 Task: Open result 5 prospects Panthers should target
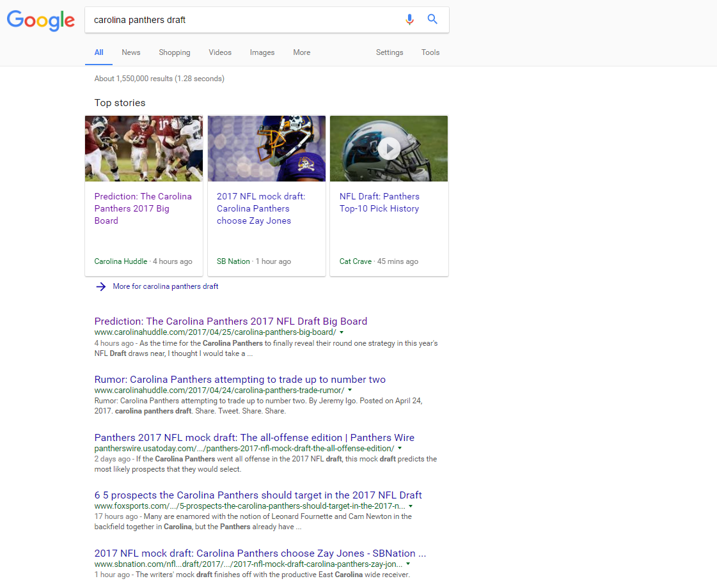[x=258, y=495]
